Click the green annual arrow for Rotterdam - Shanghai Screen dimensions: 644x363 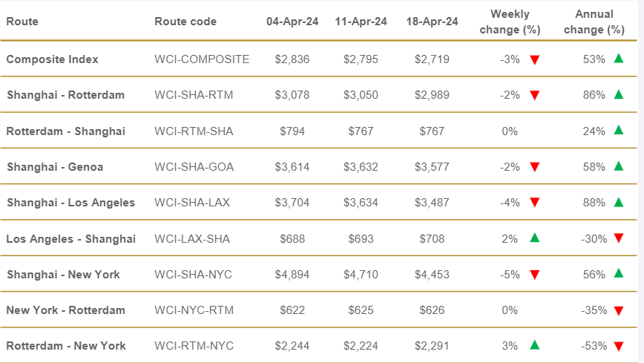(x=618, y=131)
